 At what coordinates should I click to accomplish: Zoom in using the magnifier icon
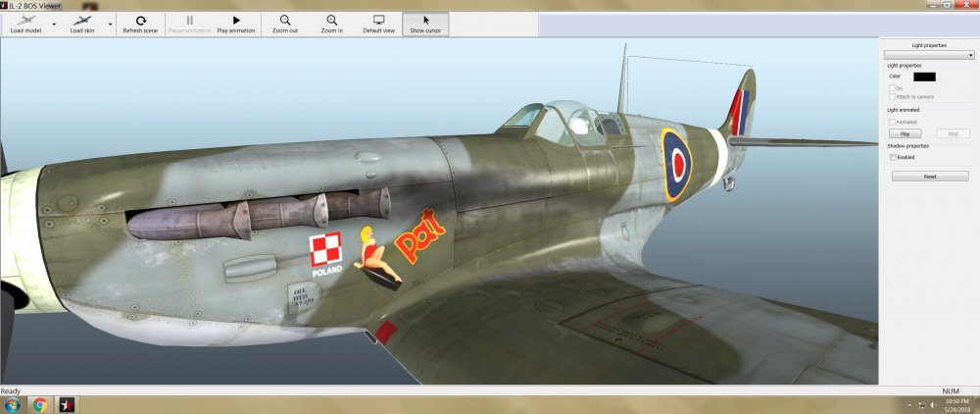coord(332,21)
